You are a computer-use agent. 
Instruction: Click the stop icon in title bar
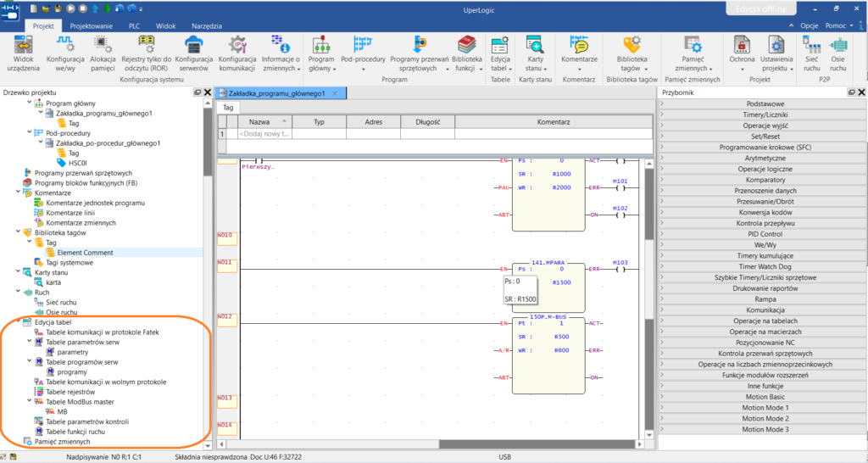click(82, 8)
